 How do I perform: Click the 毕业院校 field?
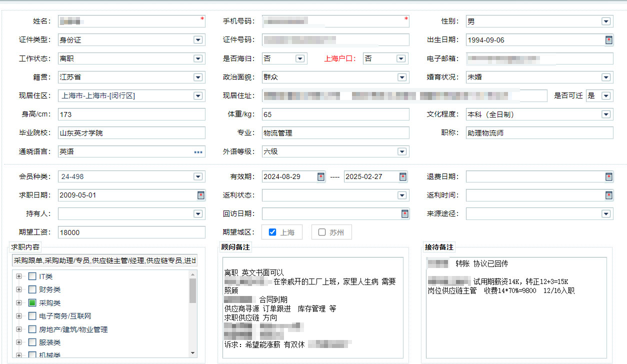coord(131,133)
